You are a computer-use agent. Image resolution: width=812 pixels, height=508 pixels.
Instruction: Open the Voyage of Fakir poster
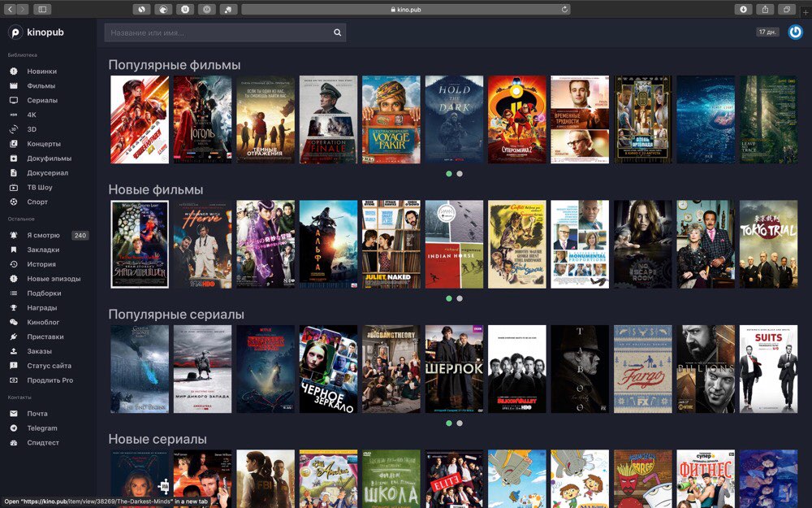pos(391,119)
